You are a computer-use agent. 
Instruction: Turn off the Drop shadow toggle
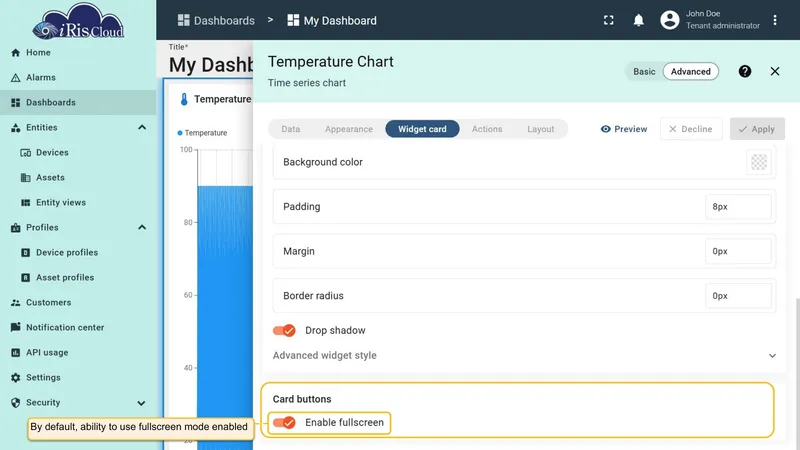(x=284, y=331)
